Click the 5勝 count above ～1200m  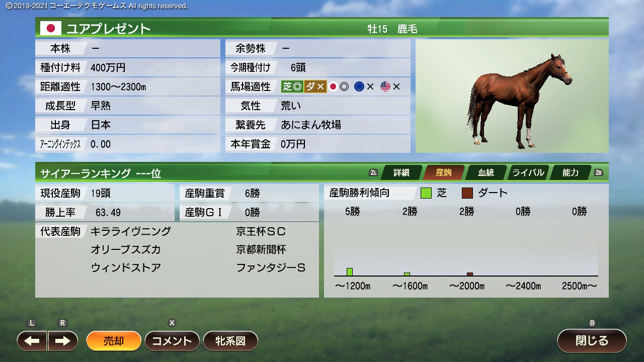pos(353,212)
